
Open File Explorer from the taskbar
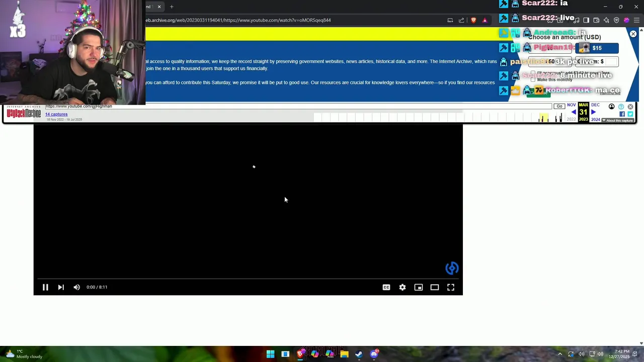[x=344, y=354]
